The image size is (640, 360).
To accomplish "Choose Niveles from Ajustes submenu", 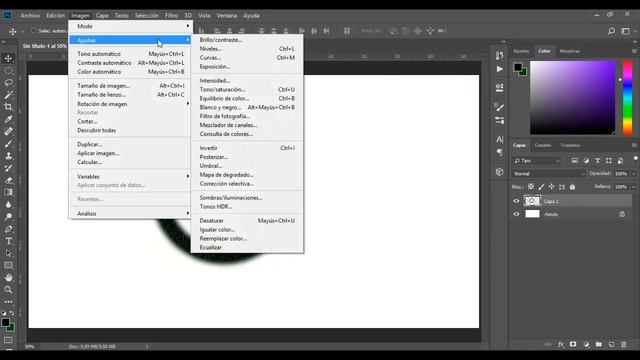I will (x=247, y=49).
